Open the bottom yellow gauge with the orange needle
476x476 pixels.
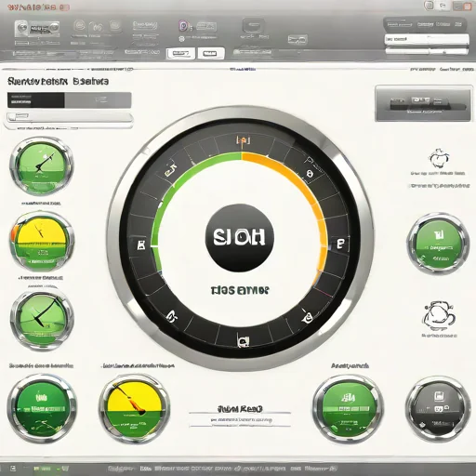(135, 408)
